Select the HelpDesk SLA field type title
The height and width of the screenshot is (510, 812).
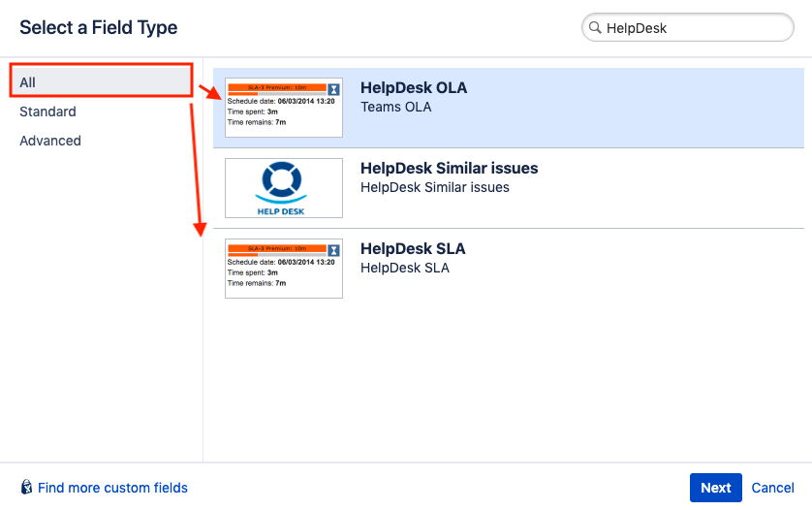(x=413, y=248)
